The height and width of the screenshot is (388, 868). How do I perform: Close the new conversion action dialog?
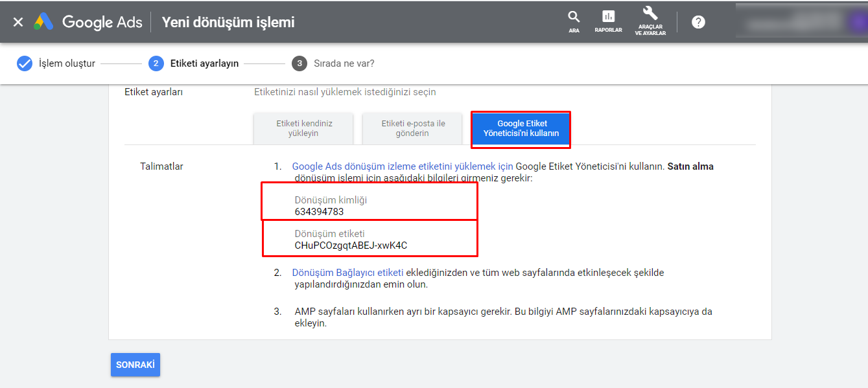click(18, 22)
